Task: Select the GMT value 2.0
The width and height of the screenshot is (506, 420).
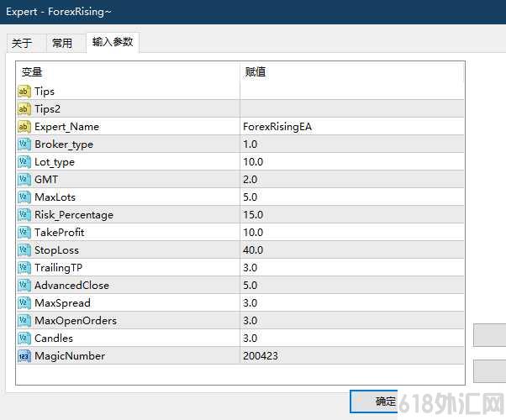Action: 250,180
